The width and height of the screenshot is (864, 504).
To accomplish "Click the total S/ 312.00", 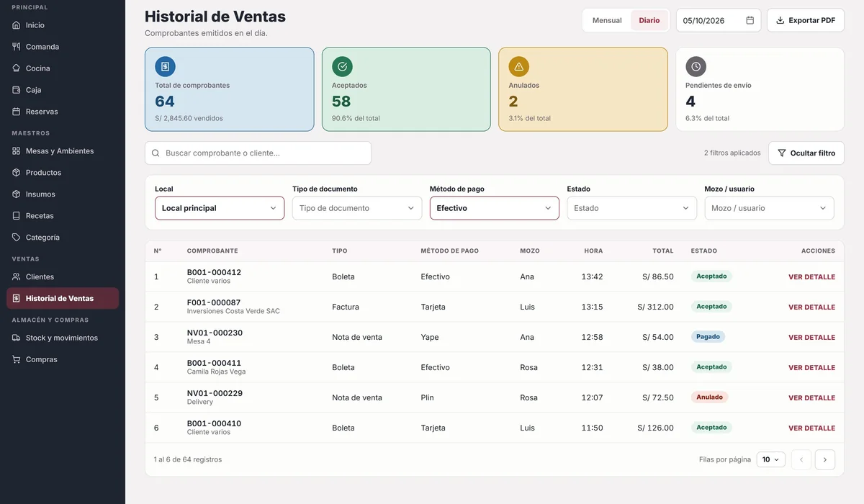I will [x=655, y=307].
